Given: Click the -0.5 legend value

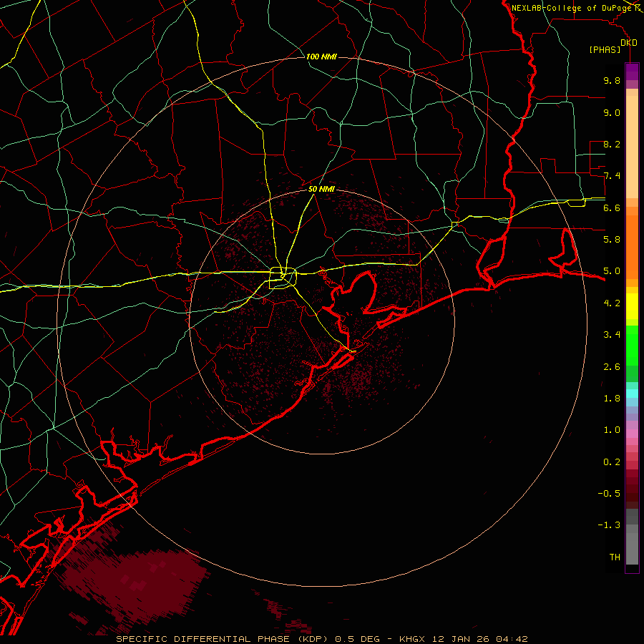Looking at the screenshot, I should pyautogui.click(x=609, y=494).
